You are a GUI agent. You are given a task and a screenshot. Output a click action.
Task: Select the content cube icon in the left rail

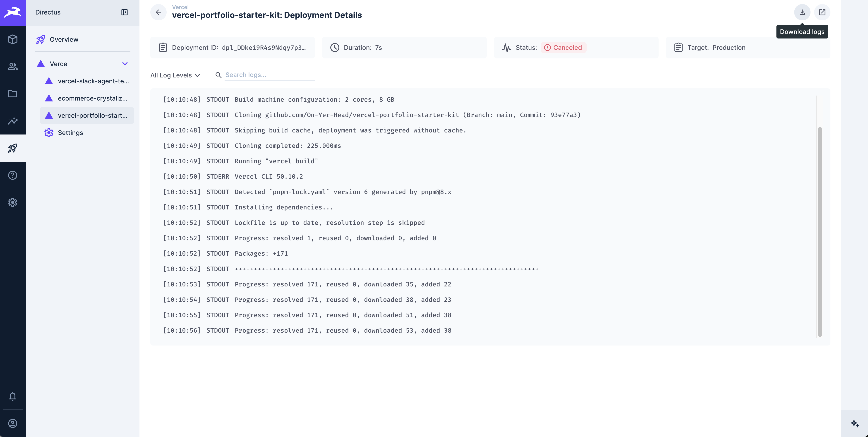tap(13, 39)
